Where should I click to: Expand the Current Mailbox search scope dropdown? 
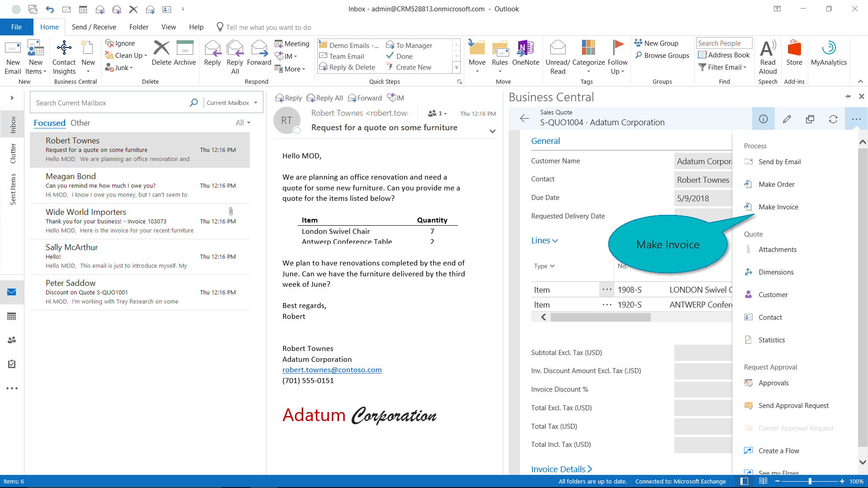(x=232, y=103)
